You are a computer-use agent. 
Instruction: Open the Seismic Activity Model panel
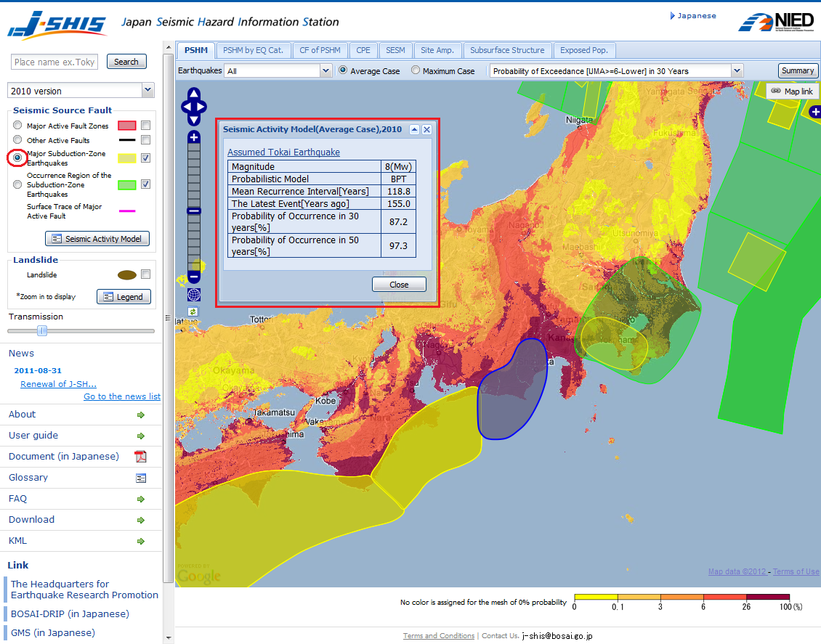pos(97,238)
